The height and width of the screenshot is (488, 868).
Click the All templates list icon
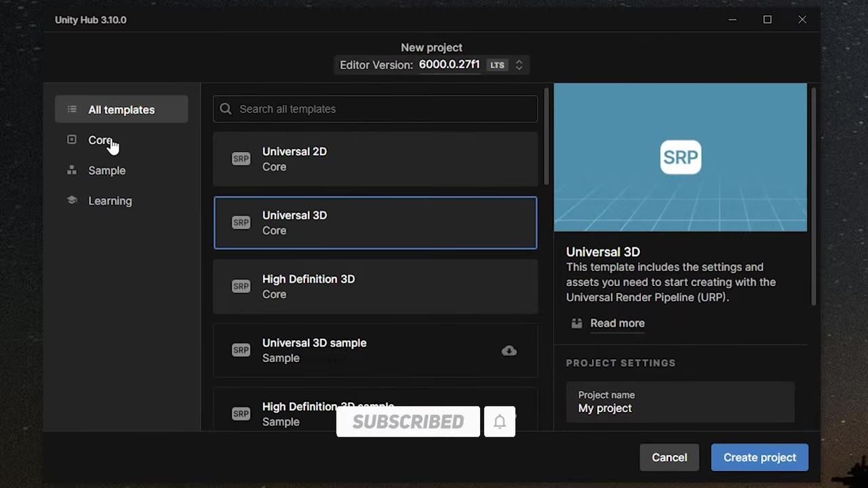[72, 109]
